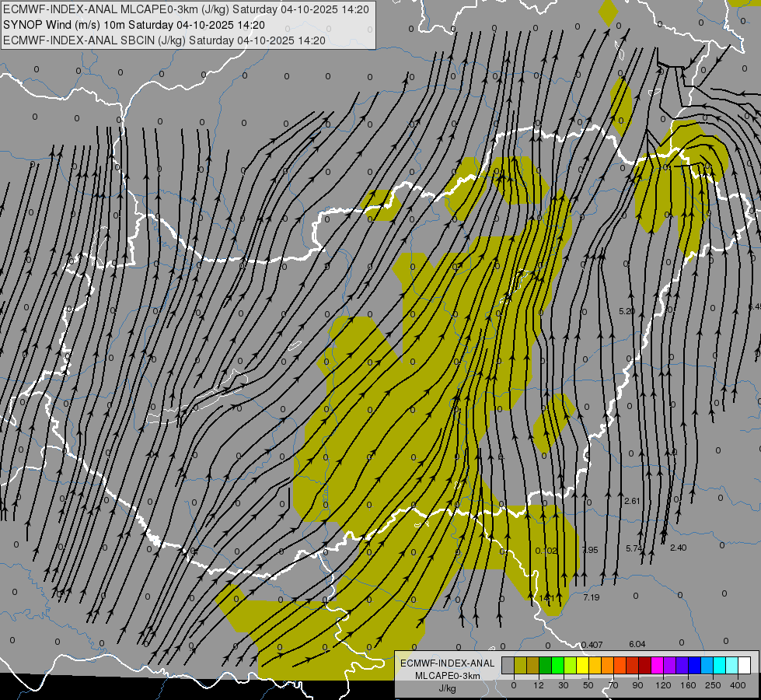Choose the magenta legend swatch

click(658, 665)
